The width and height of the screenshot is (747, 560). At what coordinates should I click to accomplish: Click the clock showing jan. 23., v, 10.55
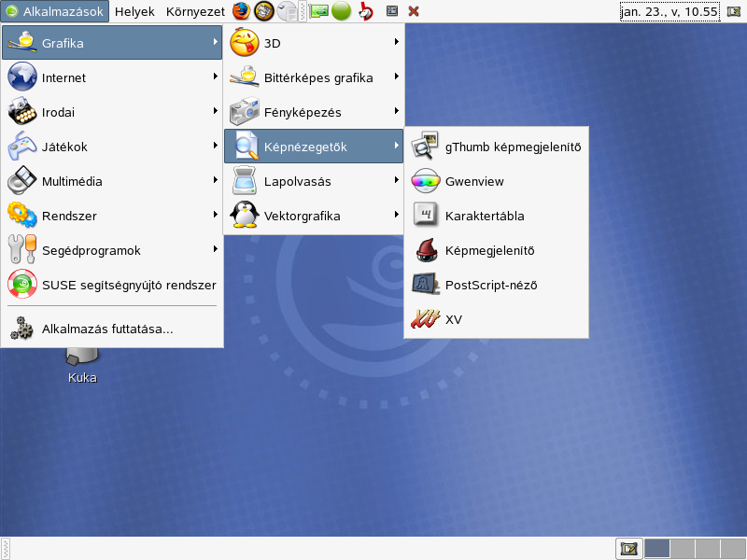point(669,11)
